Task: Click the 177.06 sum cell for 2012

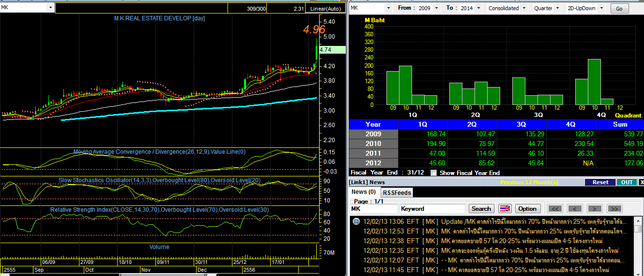Action: click(620, 163)
